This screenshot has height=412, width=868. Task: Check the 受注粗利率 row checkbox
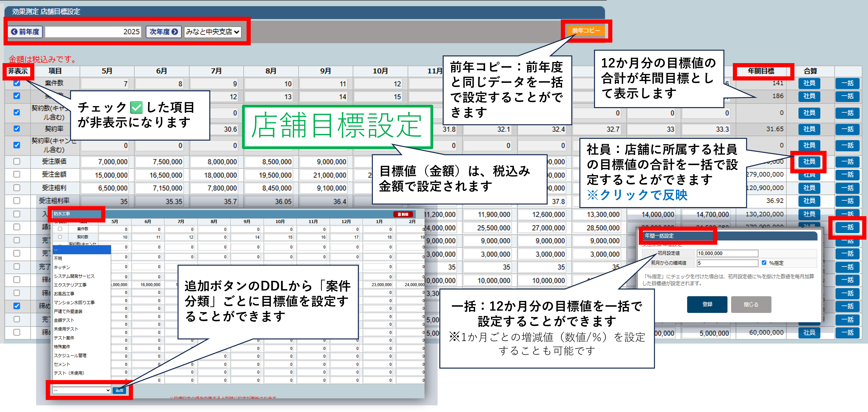(17, 201)
